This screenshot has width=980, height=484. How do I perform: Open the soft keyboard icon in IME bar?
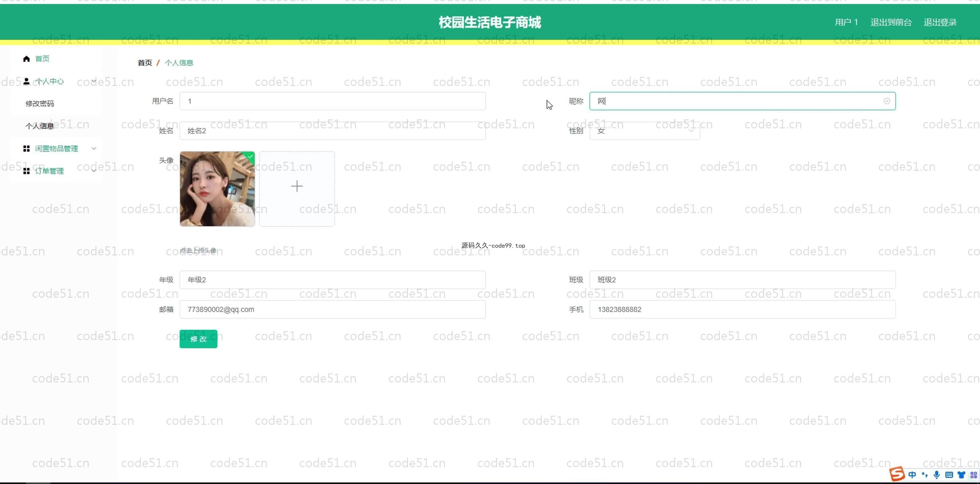tap(949, 475)
